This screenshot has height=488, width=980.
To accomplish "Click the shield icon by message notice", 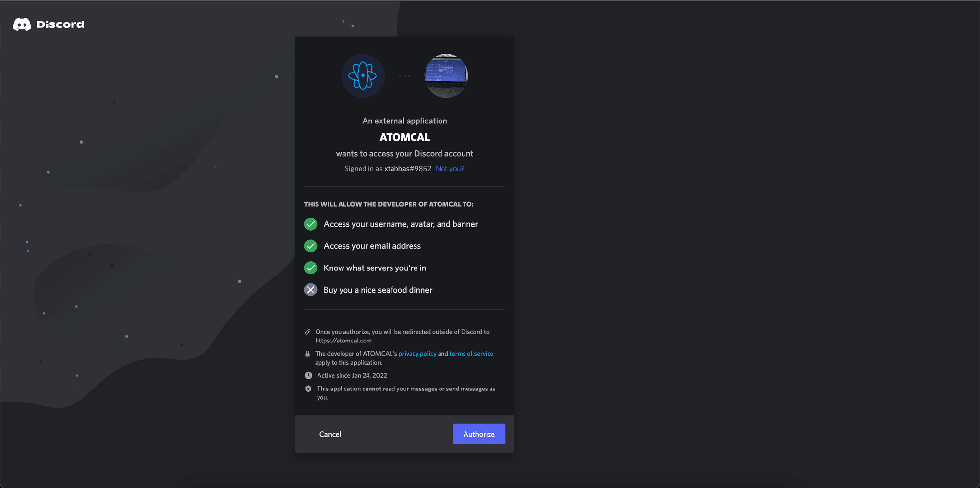I will tap(308, 389).
